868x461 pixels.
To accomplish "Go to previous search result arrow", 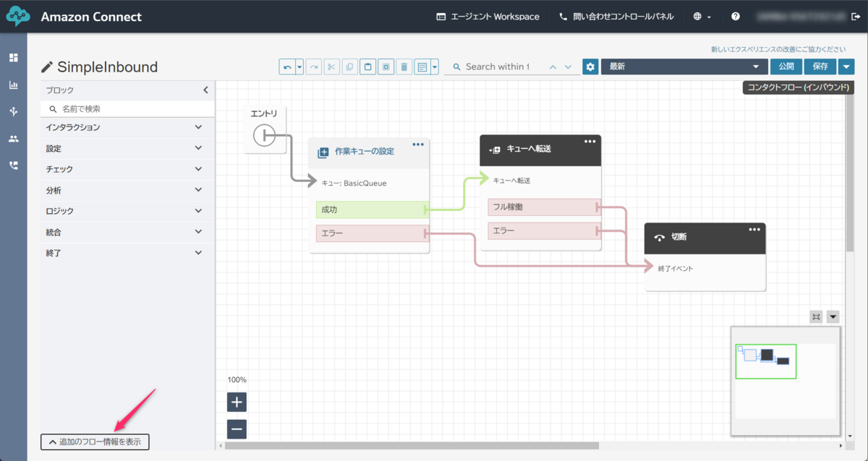I will pos(553,66).
